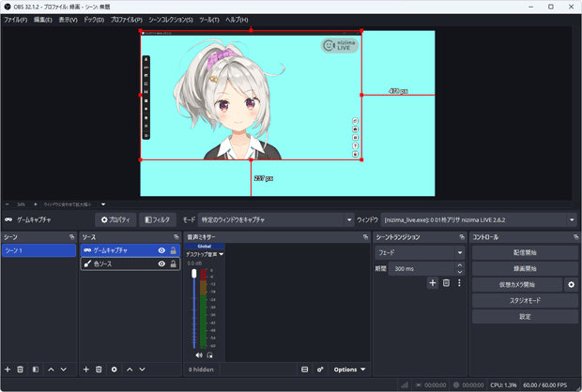Decrease the 期間 duration stepper
Image resolution: width=582 pixels, height=392 pixels.
point(460,272)
